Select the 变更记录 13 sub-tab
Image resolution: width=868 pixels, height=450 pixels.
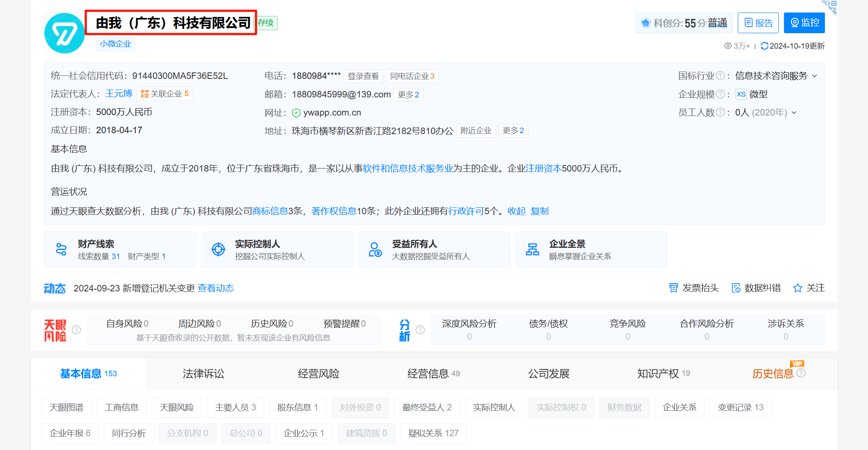tap(740, 408)
